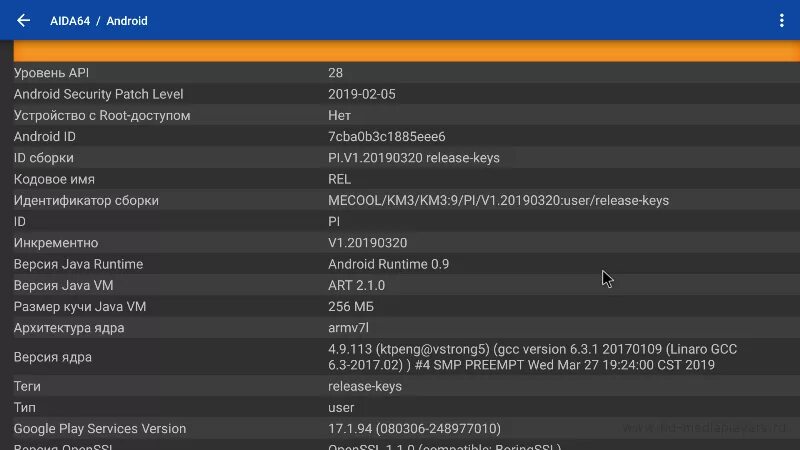Select the Android Runtime 0.9 value
The image size is (800, 450).
point(388,264)
